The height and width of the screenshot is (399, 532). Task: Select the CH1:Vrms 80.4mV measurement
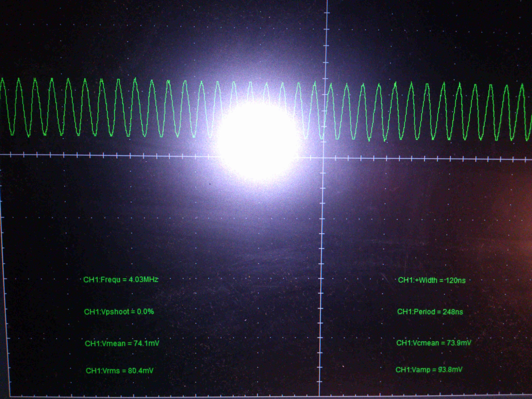[x=120, y=371]
